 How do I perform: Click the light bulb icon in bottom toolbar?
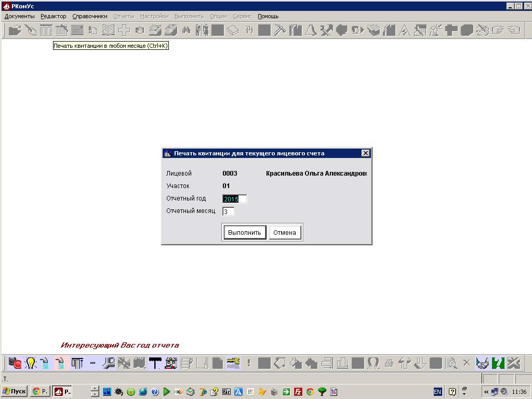31,363
